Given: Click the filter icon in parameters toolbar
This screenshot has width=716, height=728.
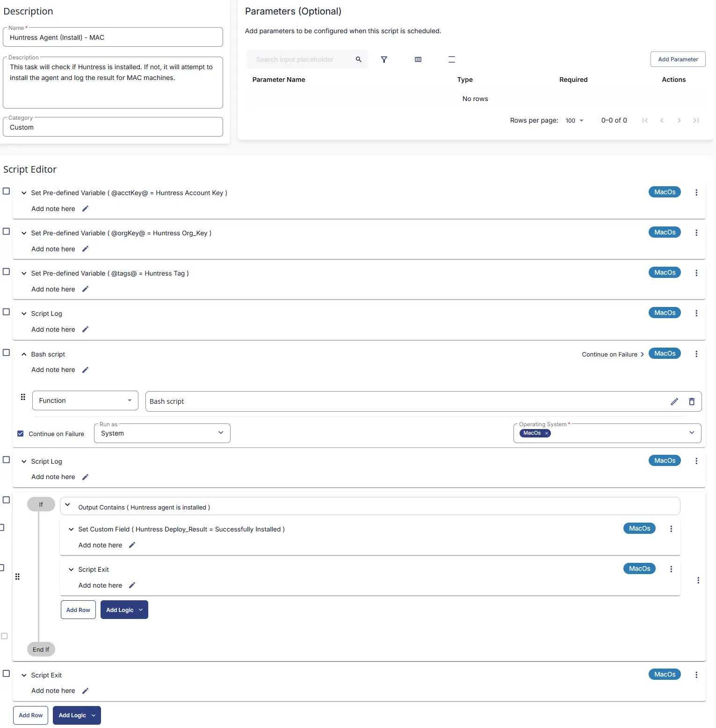Looking at the screenshot, I should pos(384,59).
